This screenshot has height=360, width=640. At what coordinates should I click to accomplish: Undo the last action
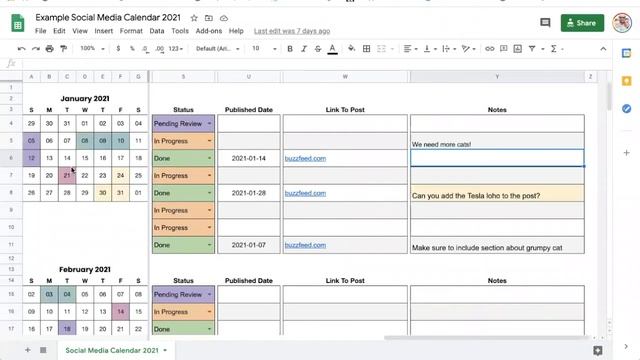[21, 49]
